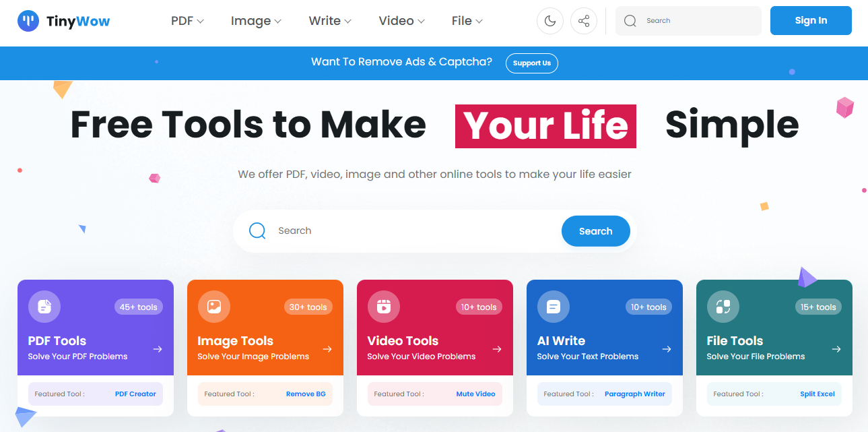Click the 10+ tools badge on AI Write
This screenshot has width=868, height=432.
point(648,307)
